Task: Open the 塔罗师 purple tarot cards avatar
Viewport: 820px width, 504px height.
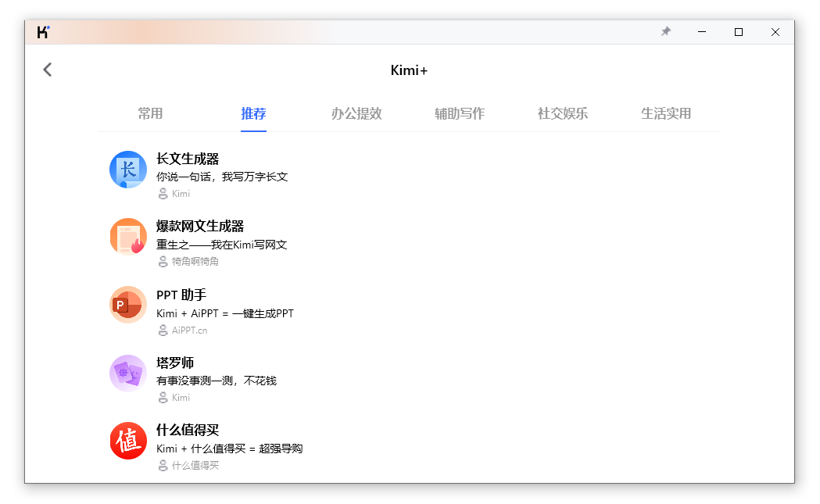Action: [128, 374]
